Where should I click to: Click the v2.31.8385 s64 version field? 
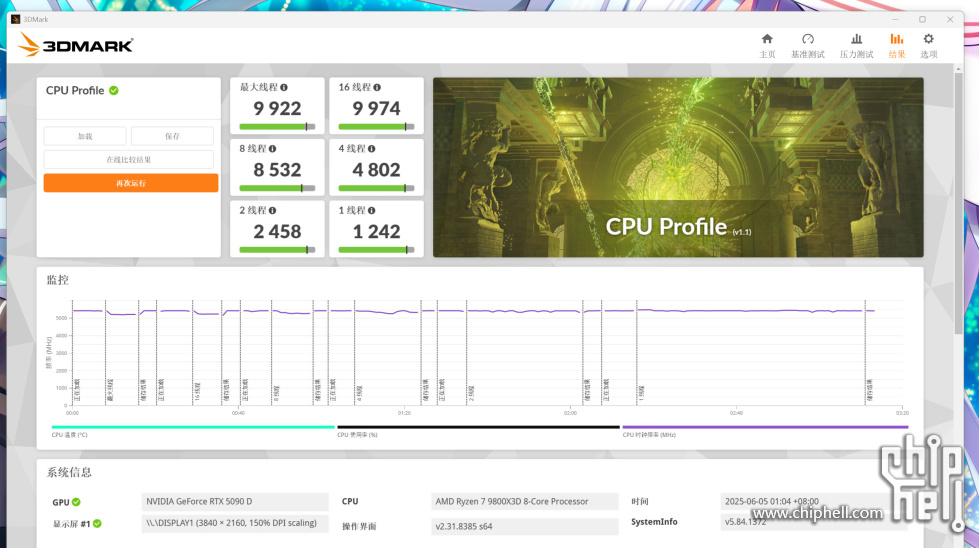pos(524,526)
